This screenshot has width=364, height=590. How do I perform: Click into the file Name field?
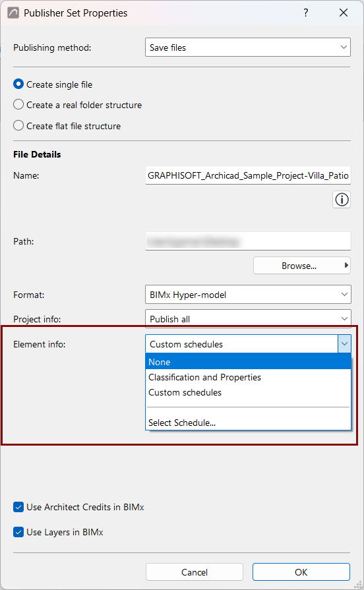click(248, 175)
